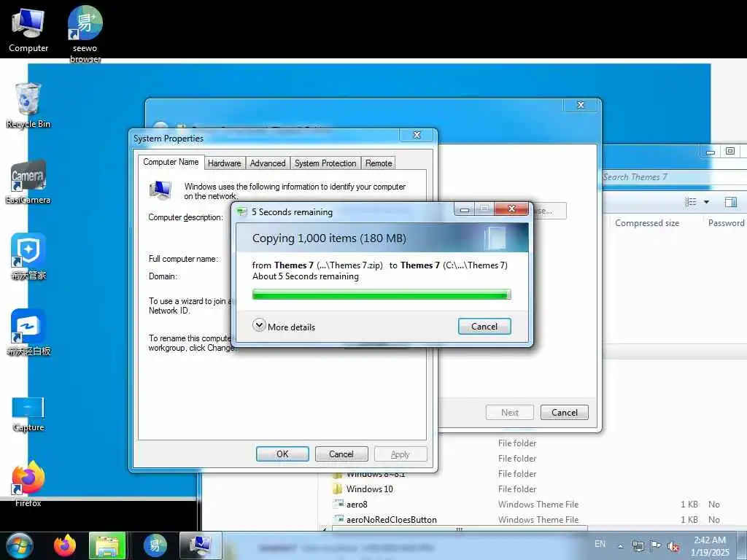Close the extraction wizard window
Image resolution: width=747 pixels, height=560 pixels.
click(581, 105)
